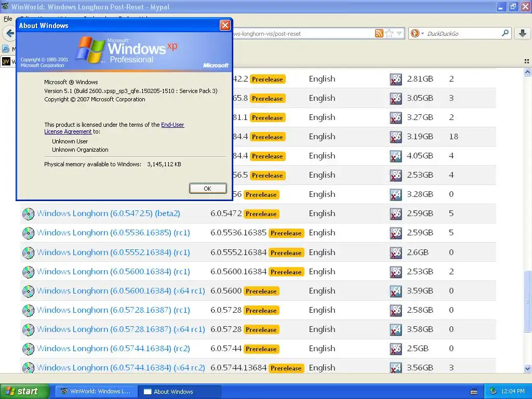
Task: Click the search magnifier icon
Action: coord(505,33)
